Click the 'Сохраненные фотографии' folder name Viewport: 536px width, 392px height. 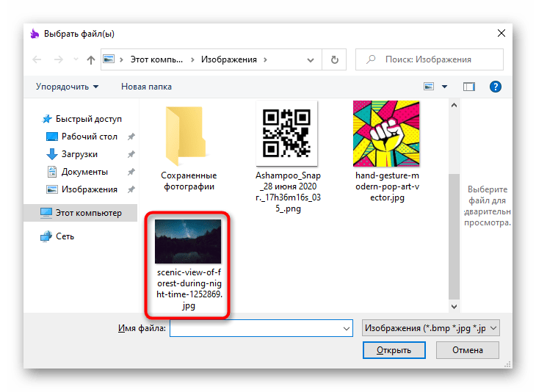click(189, 181)
